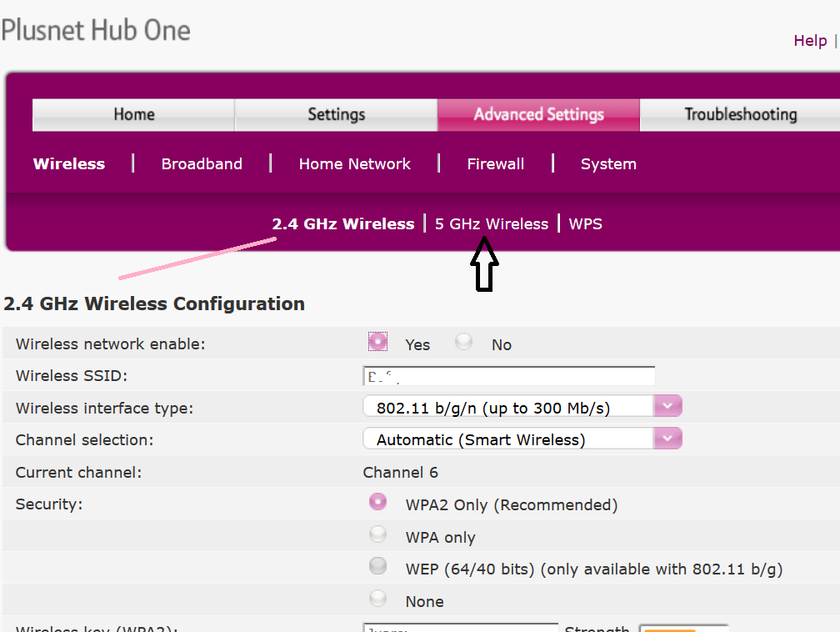Select Yes for wireless network enable
Viewport: 840px width, 632px height.
[378, 342]
